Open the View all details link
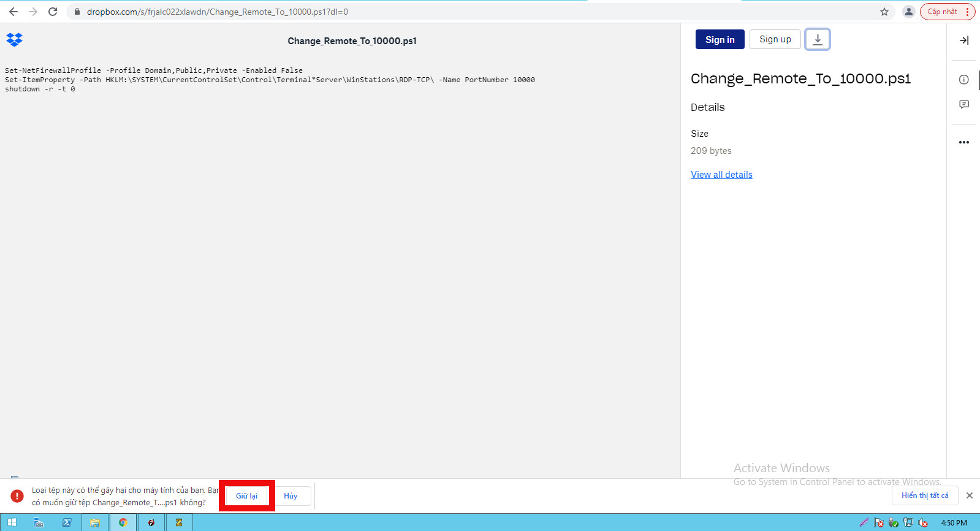The width and height of the screenshot is (980, 531). click(x=721, y=175)
